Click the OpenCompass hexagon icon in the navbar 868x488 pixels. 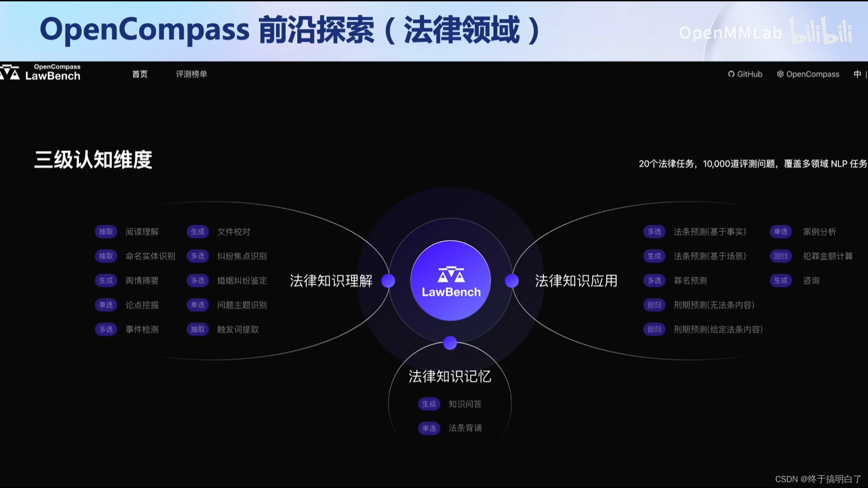[780, 74]
